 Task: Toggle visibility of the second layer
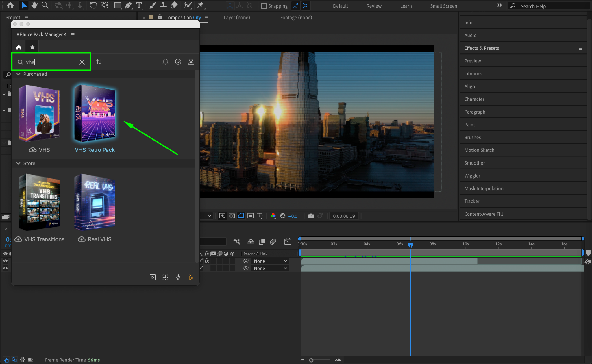pos(5,268)
